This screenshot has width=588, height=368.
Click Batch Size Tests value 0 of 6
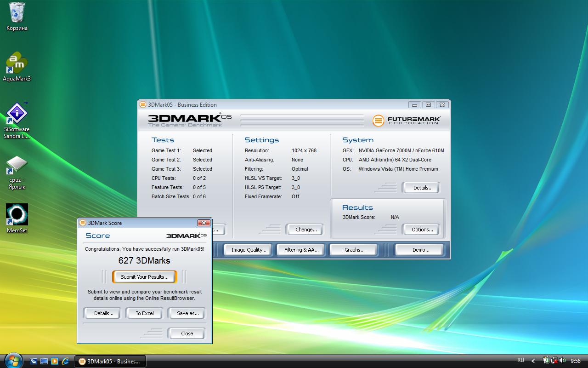click(x=199, y=196)
